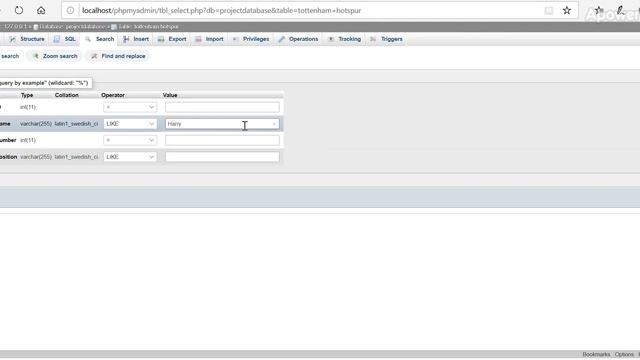640x360 pixels.
Task: Click the query by example legend text
Action: click(x=44, y=83)
